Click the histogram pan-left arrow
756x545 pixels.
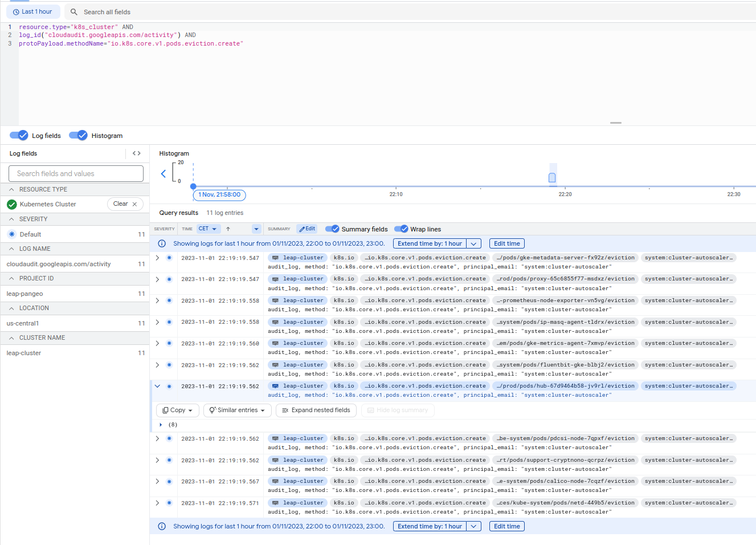point(163,174)
